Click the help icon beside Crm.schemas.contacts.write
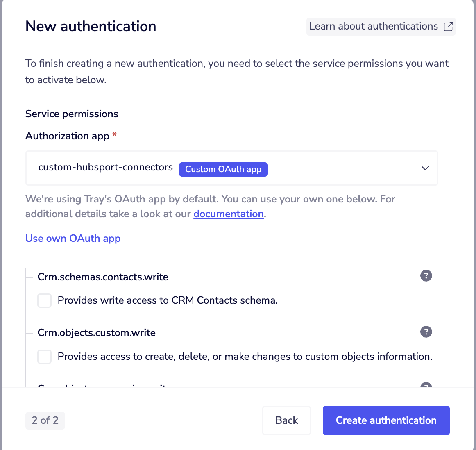The width and height of the screenshot is (476, 450). pos(426,276)
